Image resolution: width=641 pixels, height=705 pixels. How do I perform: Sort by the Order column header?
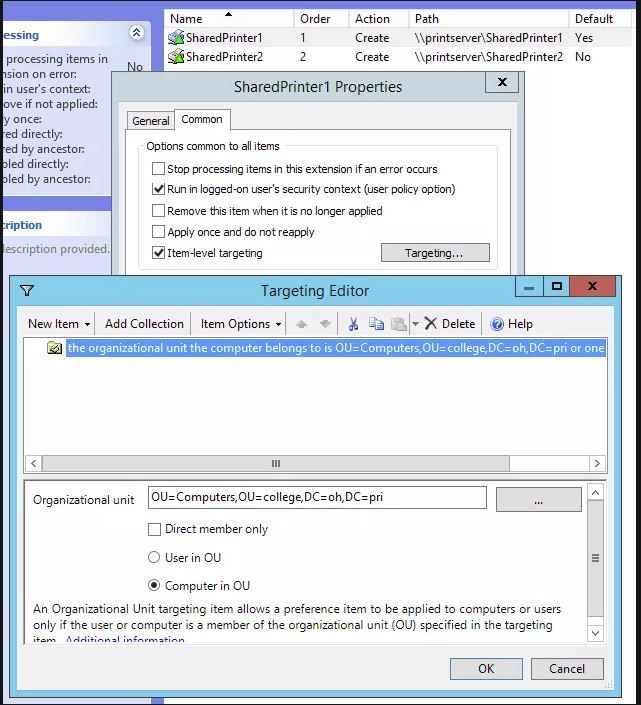point(321,19)
